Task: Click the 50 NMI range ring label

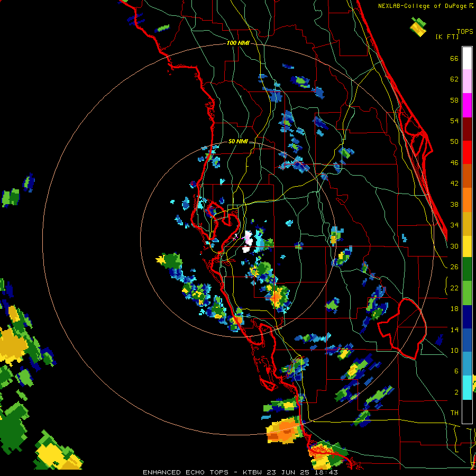Action: click(237, 141)
